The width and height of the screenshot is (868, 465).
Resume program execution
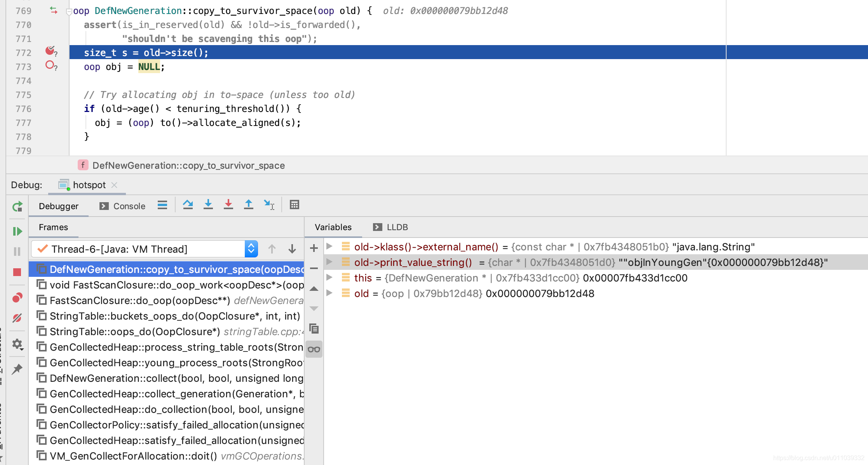pyautogui.click(x=17, y=231)
